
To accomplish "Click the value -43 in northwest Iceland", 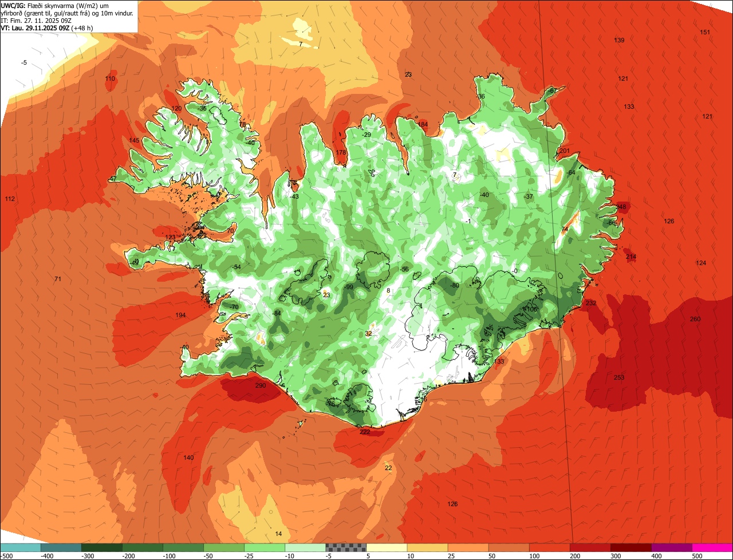I will pos(294,196).
